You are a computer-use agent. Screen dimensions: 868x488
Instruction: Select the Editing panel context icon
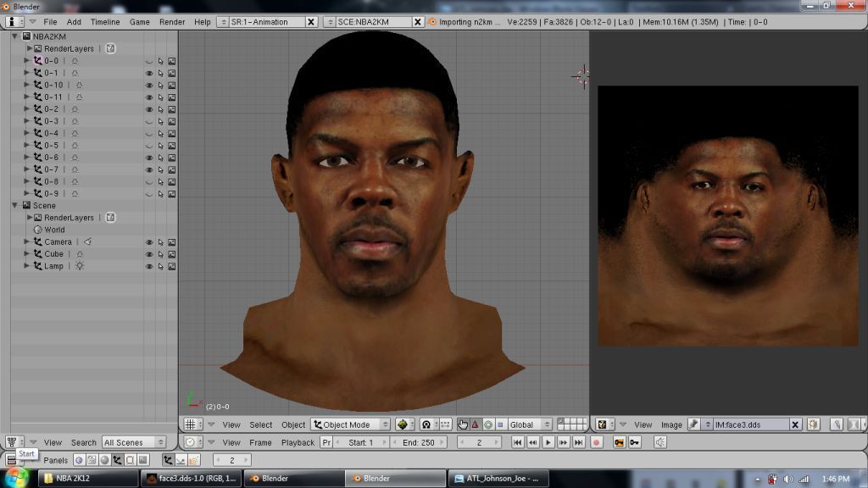click(x=130, y=460)
